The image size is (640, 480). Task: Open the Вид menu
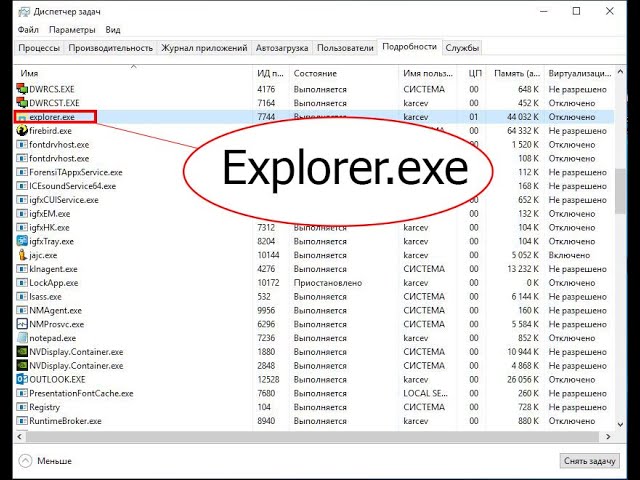coord(113,30)
